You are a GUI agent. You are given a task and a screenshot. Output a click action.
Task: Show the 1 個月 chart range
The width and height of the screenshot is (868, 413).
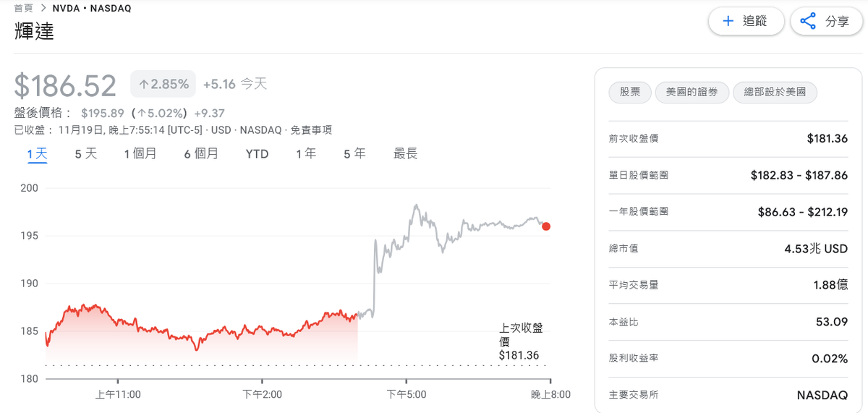click(x=140, y=154)
